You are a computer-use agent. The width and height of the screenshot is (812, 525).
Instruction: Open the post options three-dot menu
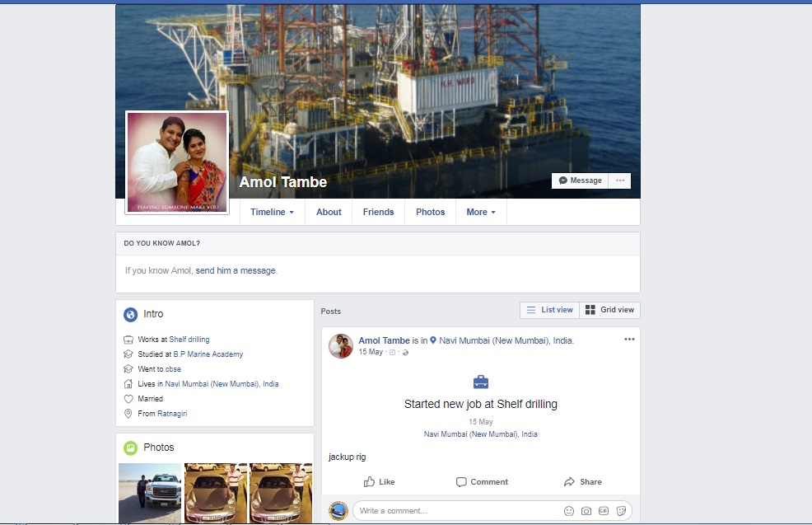coord(629,340)
